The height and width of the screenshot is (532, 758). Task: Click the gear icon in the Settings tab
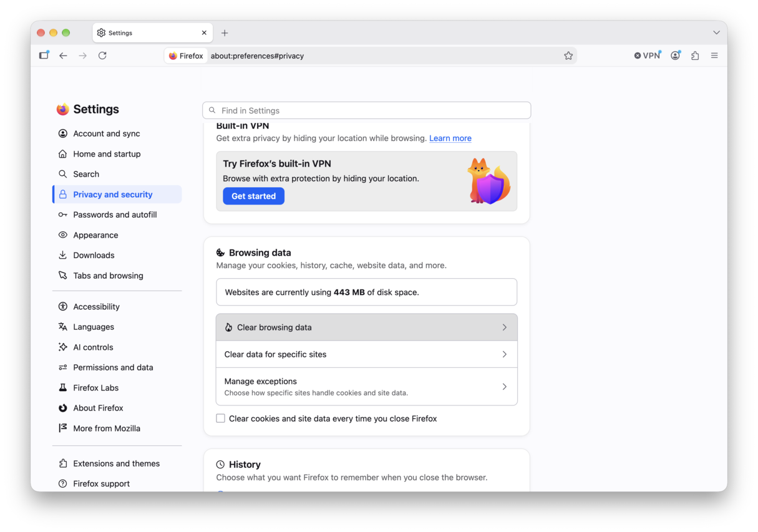pyautogui.click(x=101, y=33)
